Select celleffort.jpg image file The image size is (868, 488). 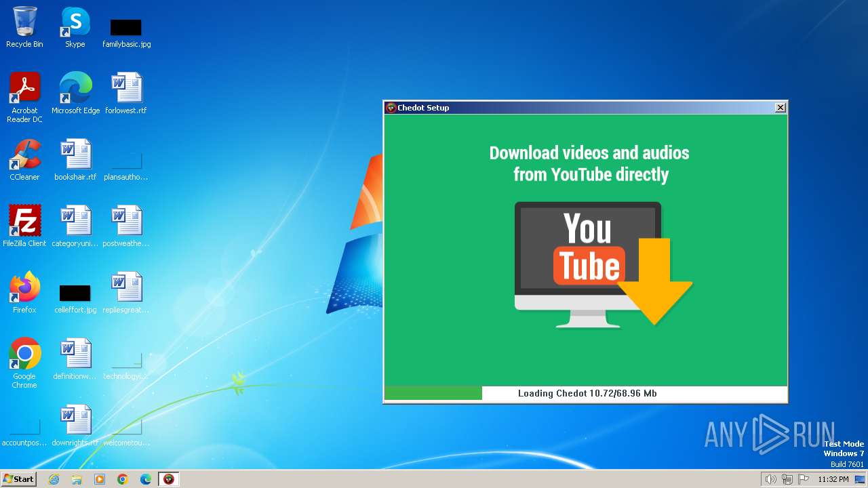pyautogui.click(x=75, y=299)
